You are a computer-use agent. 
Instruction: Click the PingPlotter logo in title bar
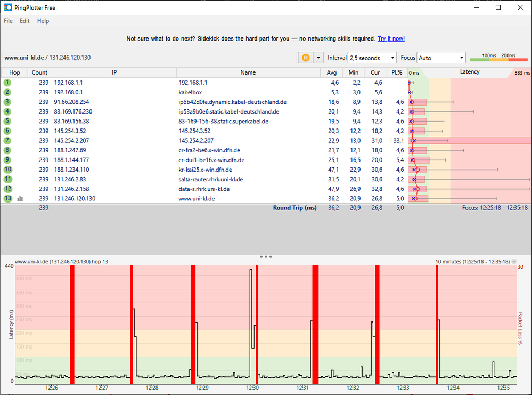tap(6, 7)
